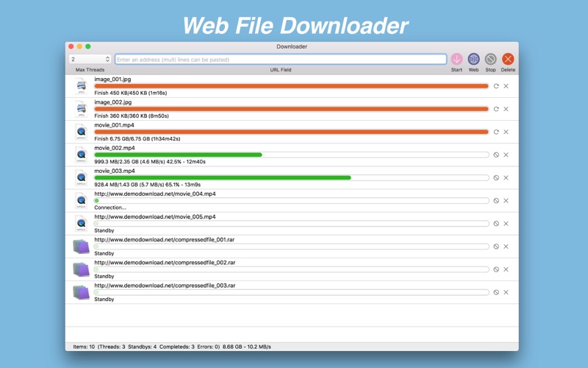Stop compressedfile_002.rar standby item
Viewport: 588px width, 368px height.
(x=496, y=269)
